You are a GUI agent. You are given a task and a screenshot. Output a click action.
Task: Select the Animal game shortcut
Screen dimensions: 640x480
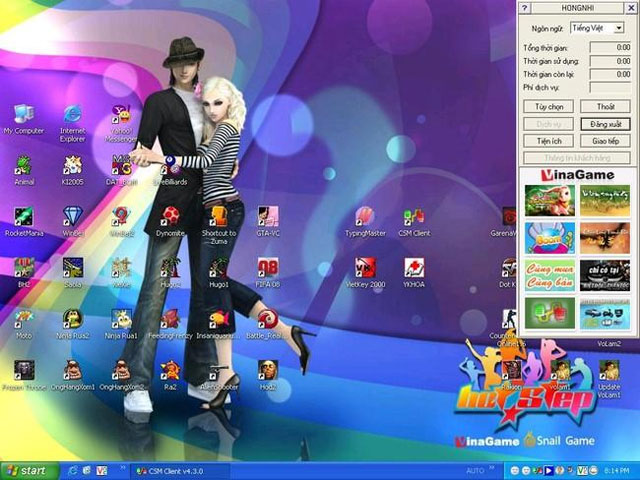tap(24, 171)
